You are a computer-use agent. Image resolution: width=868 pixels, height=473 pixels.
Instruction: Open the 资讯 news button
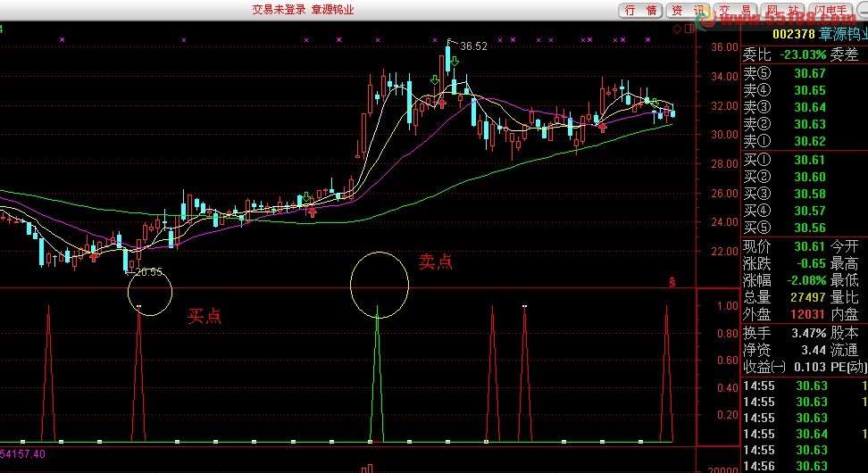(688, 11)
